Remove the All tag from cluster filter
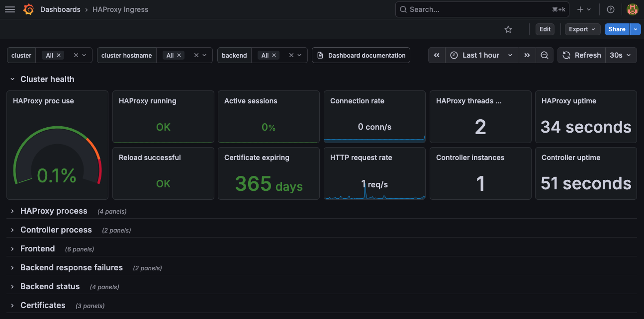Screen dimensions: 644x319 59,55
